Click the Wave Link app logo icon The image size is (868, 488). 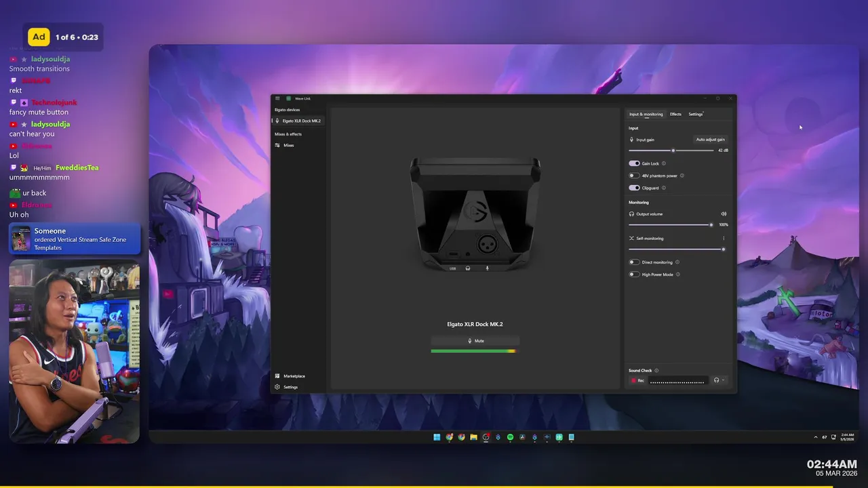pos(288,99)
